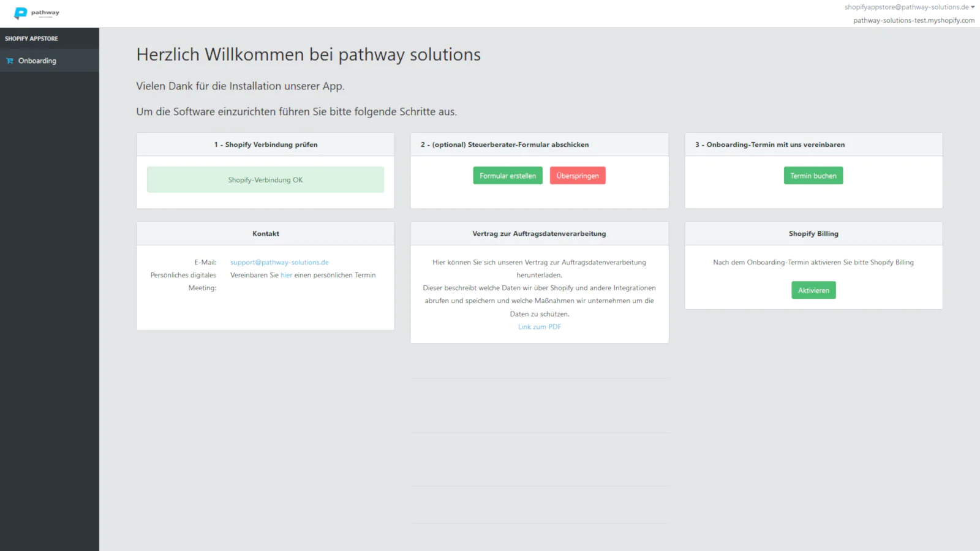Open the Link zum PDF
The image size is (980, 551).
540,327
